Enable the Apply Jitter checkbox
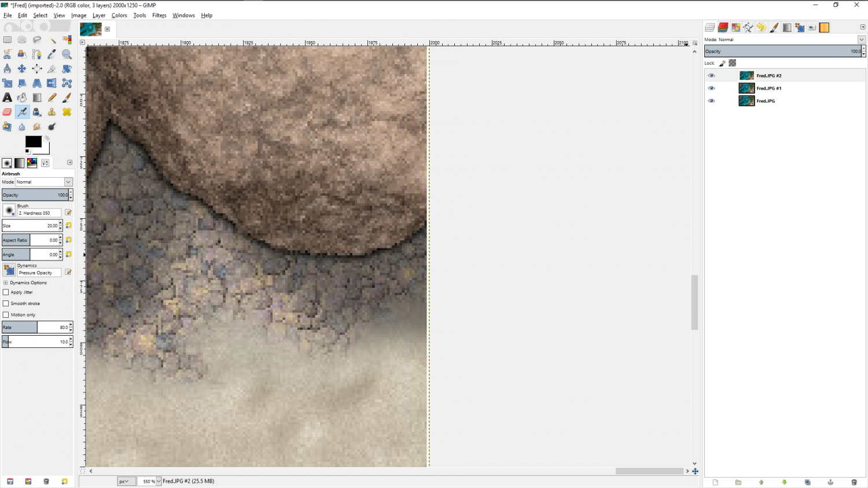 (6, 292)
